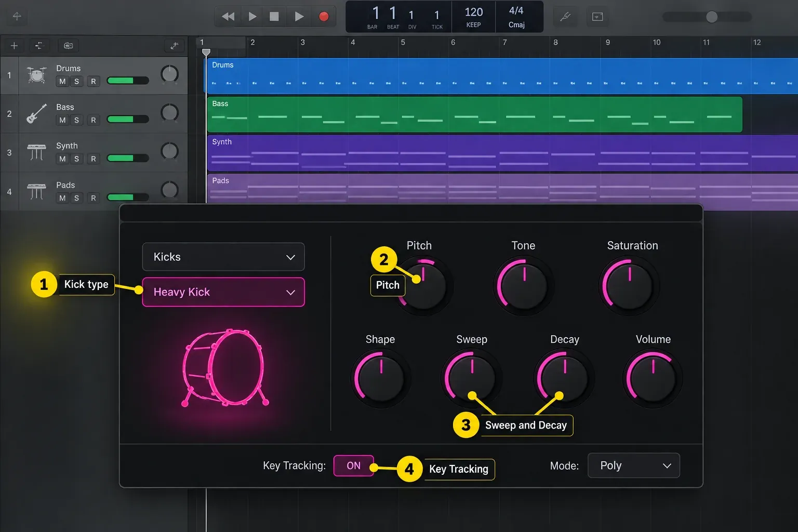Click the Synth track volume slider
Screen dimensions: 798x532
[x=128, y=158]
